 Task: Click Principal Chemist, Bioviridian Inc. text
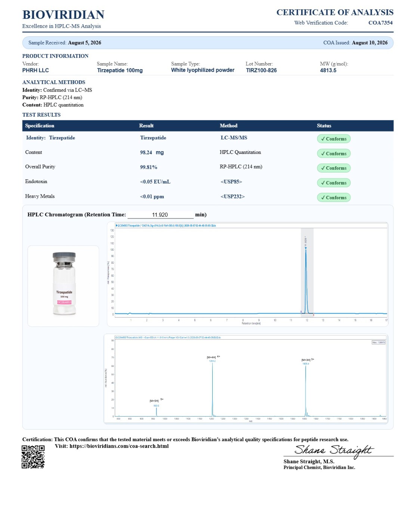click(319, 467)
